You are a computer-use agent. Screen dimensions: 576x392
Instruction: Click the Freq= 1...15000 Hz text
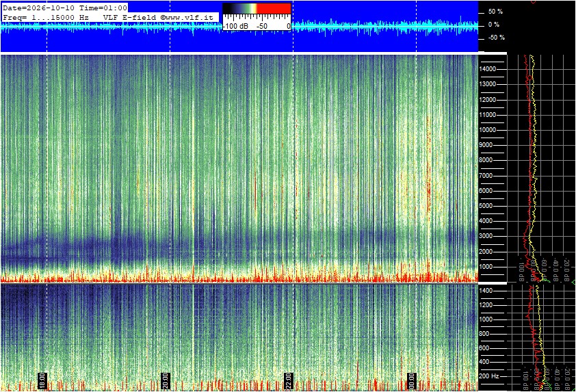pos(46,17)
